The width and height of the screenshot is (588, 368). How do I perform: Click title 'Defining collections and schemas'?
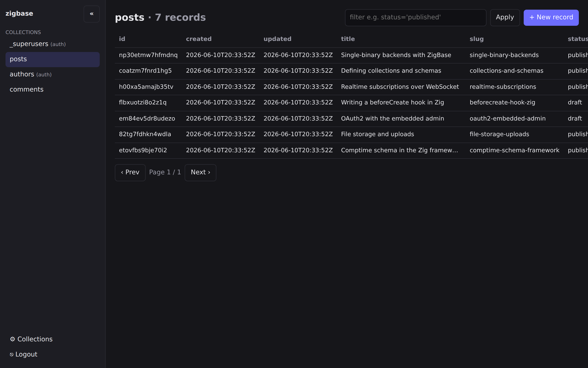391,71
